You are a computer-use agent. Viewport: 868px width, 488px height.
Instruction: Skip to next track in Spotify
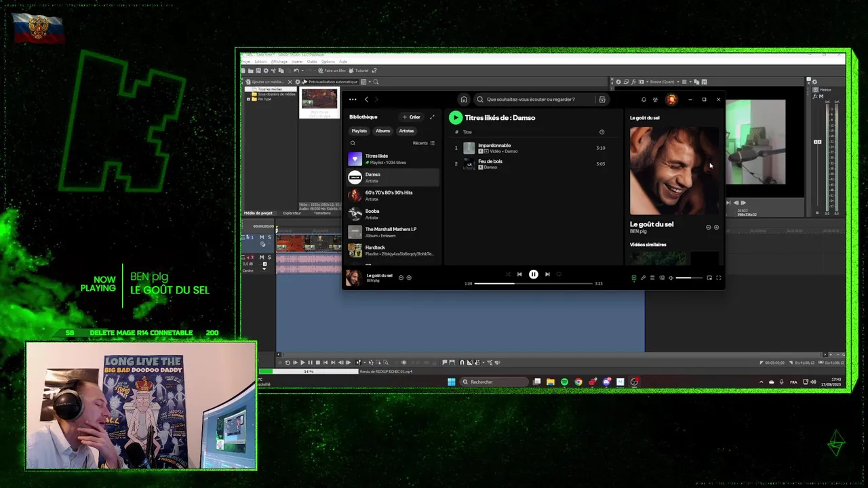547,274
